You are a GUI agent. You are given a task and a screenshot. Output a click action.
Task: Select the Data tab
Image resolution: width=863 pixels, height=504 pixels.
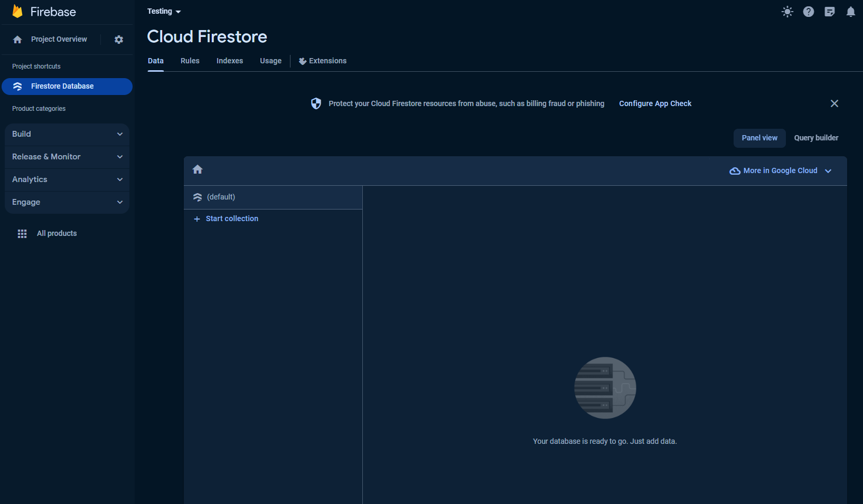156,61
